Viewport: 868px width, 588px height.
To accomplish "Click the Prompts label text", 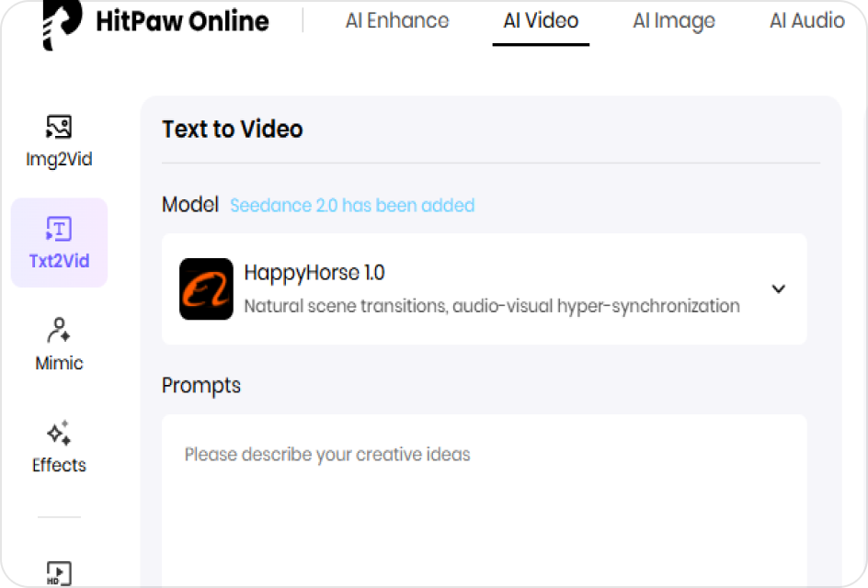I will coord(201,386).
